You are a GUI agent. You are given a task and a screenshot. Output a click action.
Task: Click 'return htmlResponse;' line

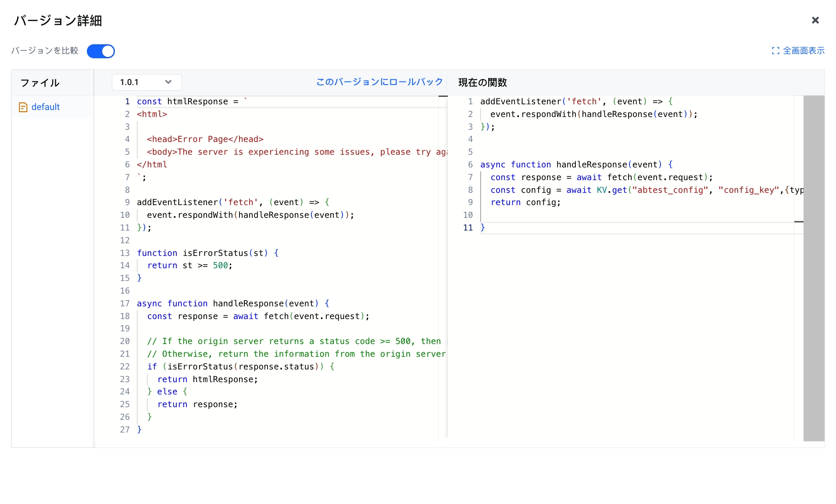[207, 379]
